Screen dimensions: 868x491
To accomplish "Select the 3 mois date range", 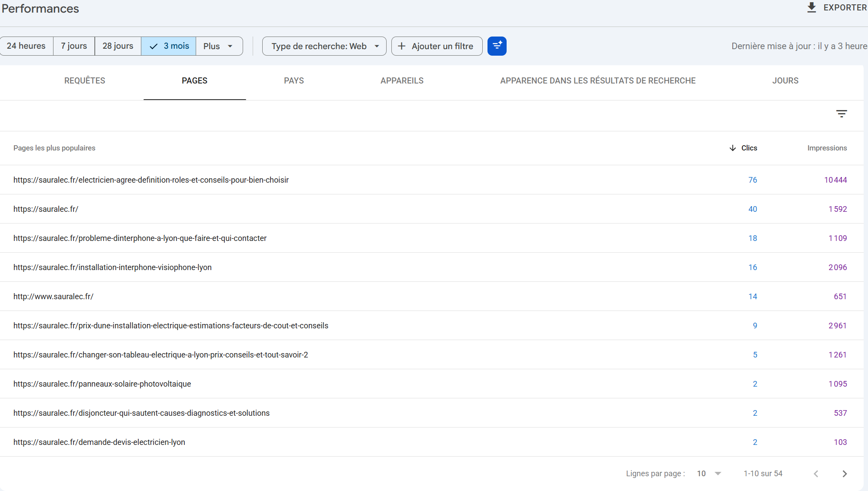I will [x=169, y=46].
